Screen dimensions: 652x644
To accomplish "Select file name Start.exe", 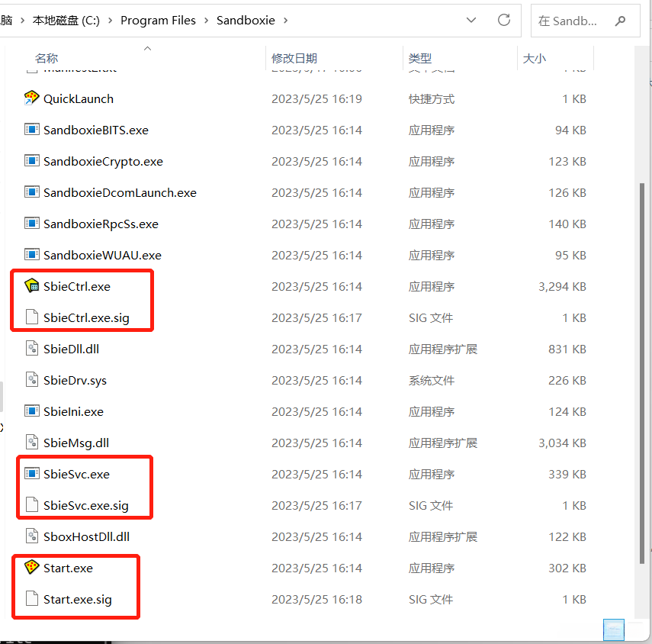I will [68, 568].
